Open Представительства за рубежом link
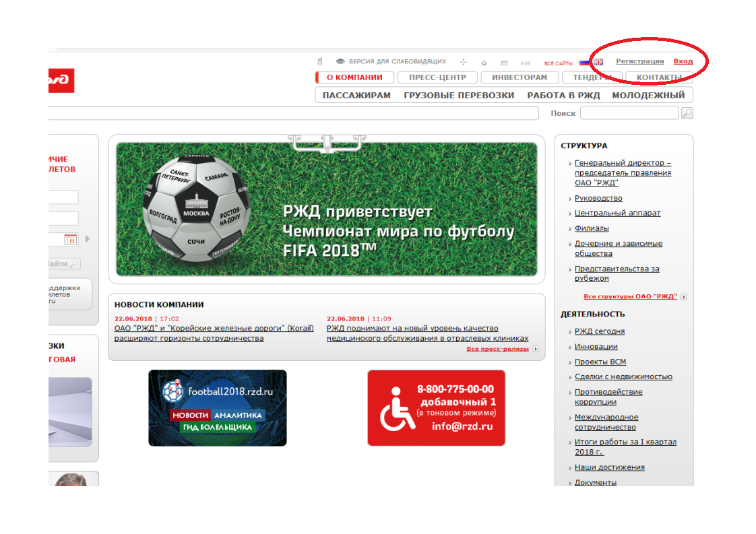This screenshot has height=534, width=756. click(617, 274)
